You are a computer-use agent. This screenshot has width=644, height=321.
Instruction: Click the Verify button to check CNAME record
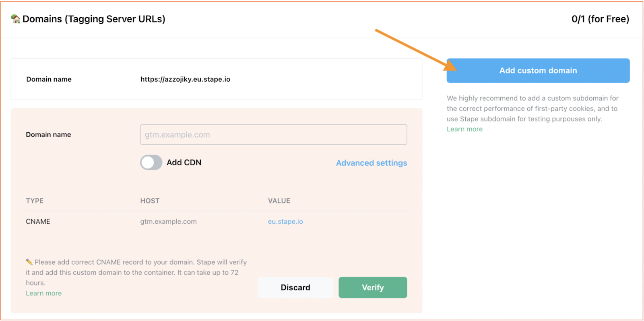(372, 287)
